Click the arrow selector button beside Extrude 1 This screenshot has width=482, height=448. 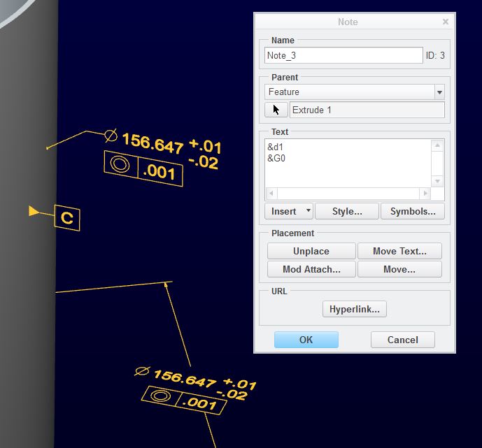(276, 110)
